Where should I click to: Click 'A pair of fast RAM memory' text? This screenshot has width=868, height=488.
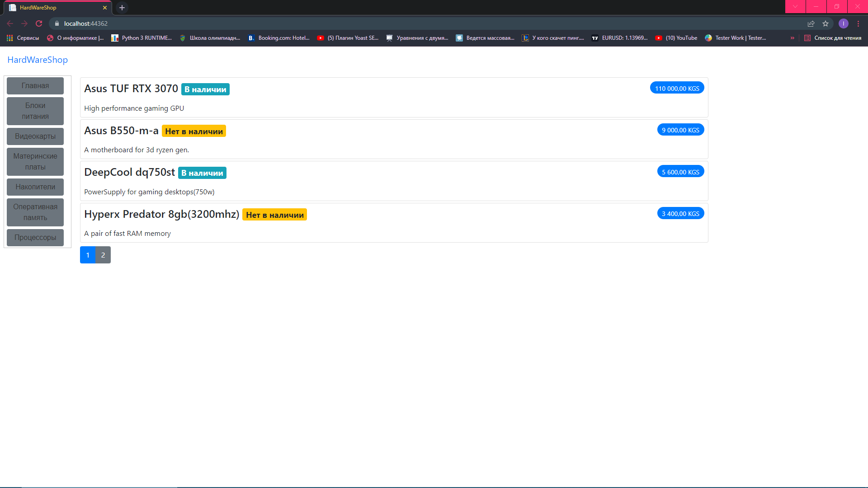[x=127, y=234]
